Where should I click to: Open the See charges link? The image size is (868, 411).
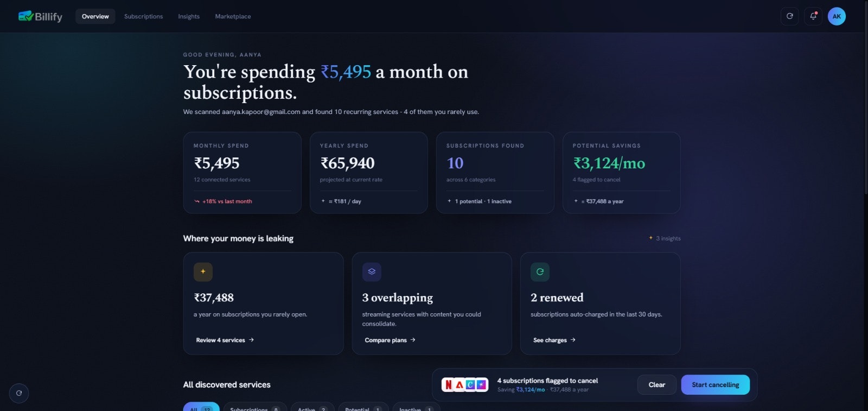coord(554,340)
